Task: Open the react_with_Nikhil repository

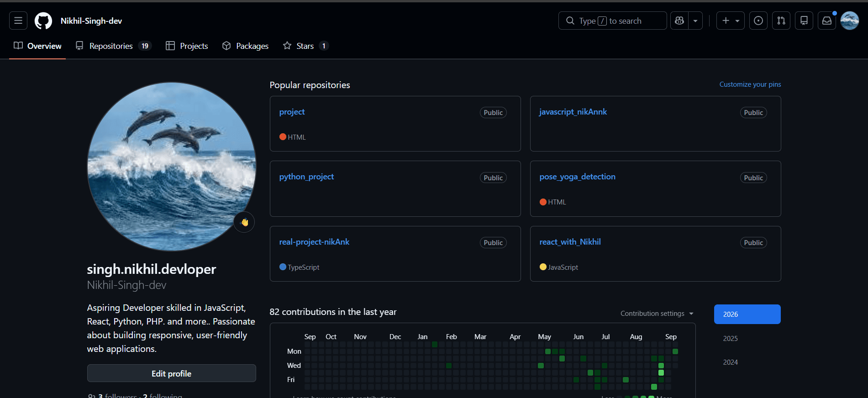Action: [x=570, y=242]
